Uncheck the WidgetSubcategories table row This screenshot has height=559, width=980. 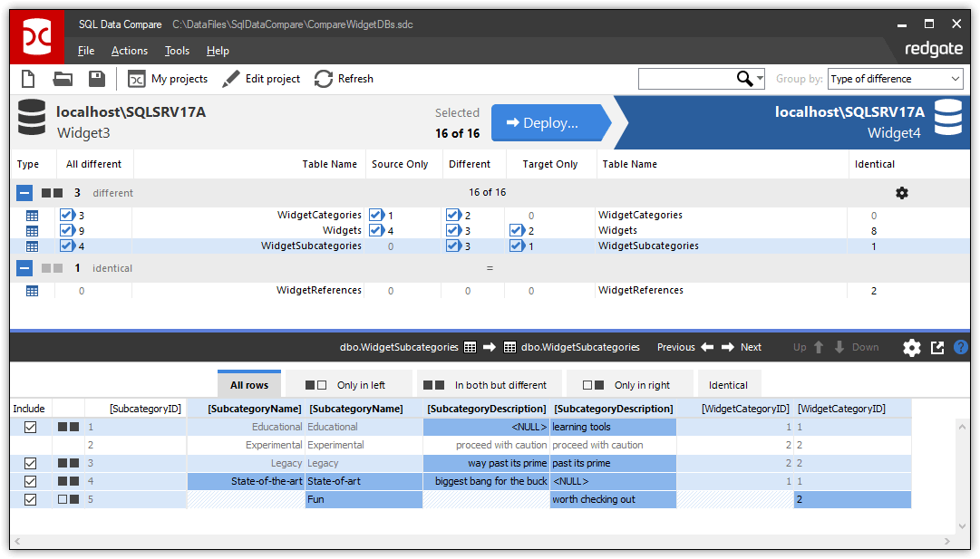(x=66, y=246)
